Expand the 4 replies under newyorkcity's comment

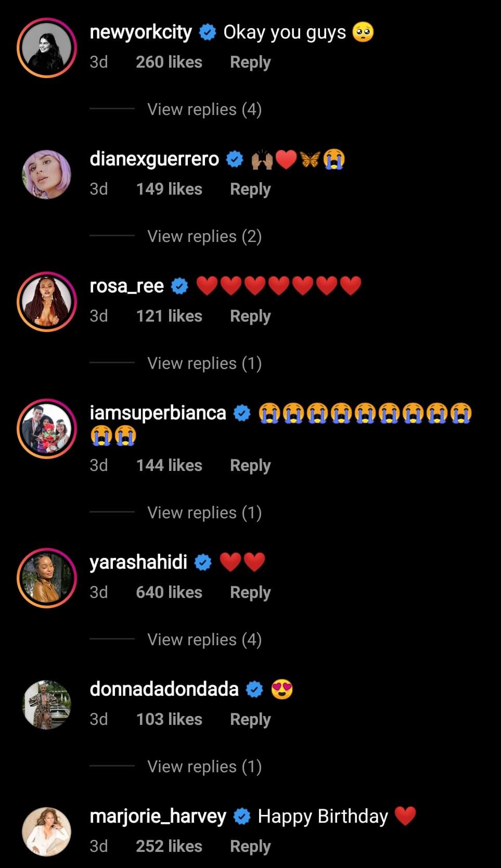tap(204, 109)
